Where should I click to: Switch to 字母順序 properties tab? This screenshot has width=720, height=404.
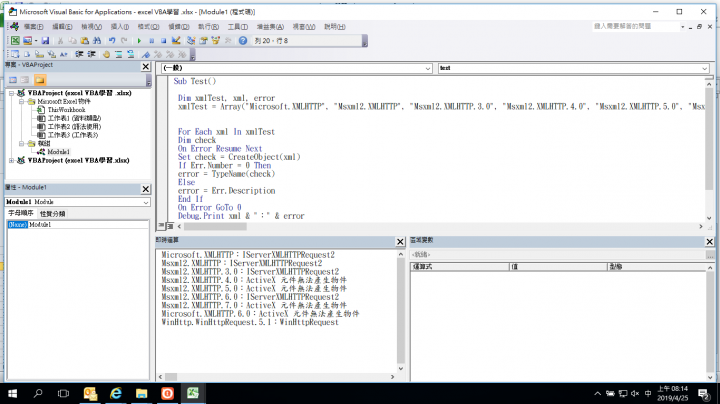tap(21, 213)
